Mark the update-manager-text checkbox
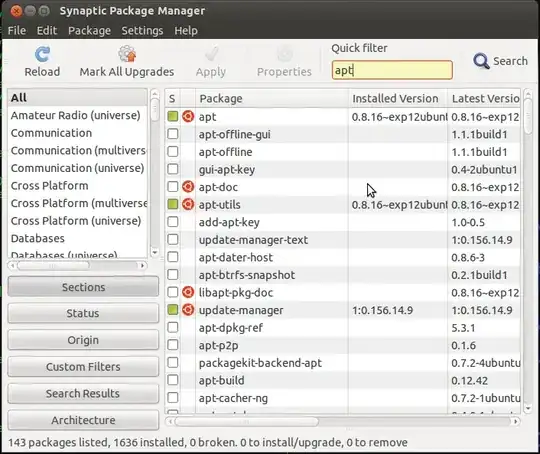Screen dimensions: 540x454 coord(173,239)
